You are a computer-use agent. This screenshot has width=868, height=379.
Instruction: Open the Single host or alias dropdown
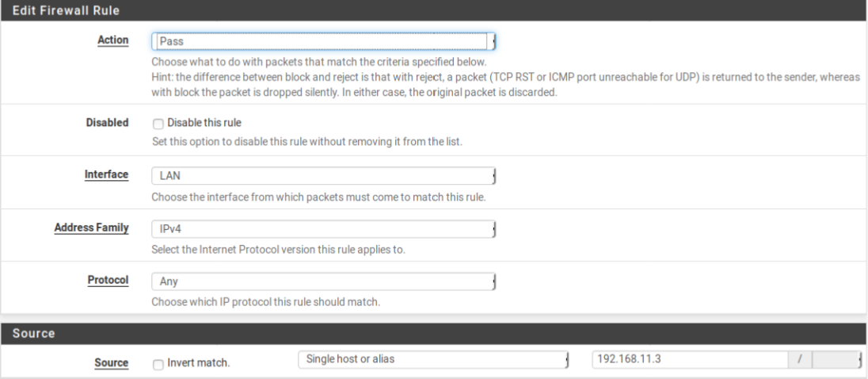point(433,359)
